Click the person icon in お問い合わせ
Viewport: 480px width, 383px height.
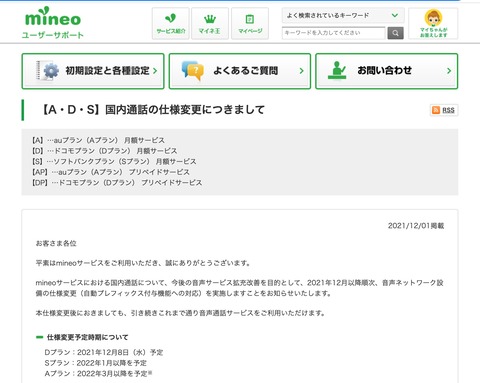[337, 70]
